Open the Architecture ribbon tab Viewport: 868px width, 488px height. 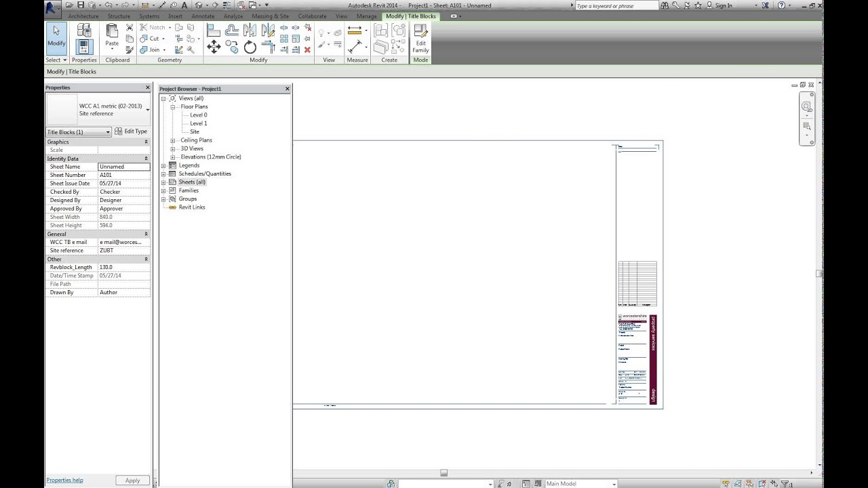click(x=83, y=16)
